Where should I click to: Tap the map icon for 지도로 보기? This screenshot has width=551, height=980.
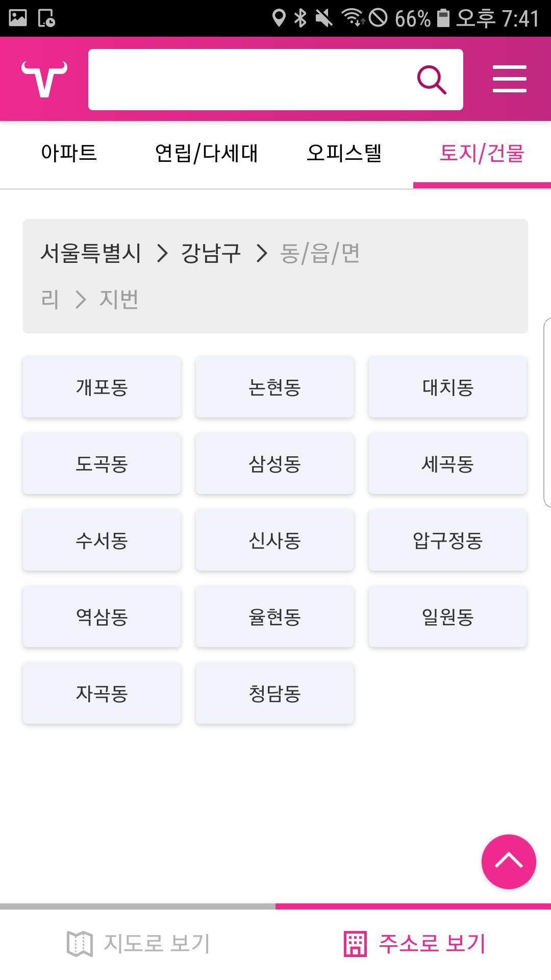click(80, 943)
